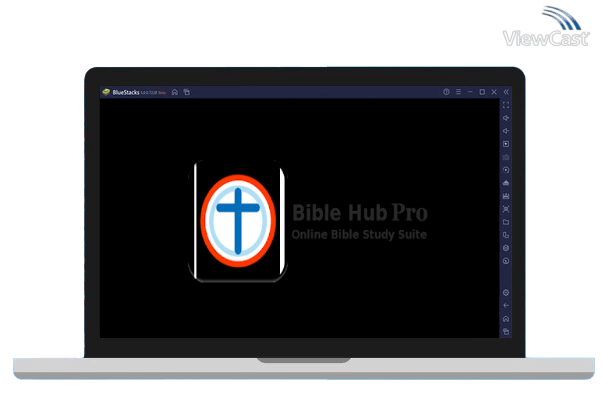602x414 pixels.
Task: Increase volume with the sidebar speaker icon
Action: click(x=506, y=118)
